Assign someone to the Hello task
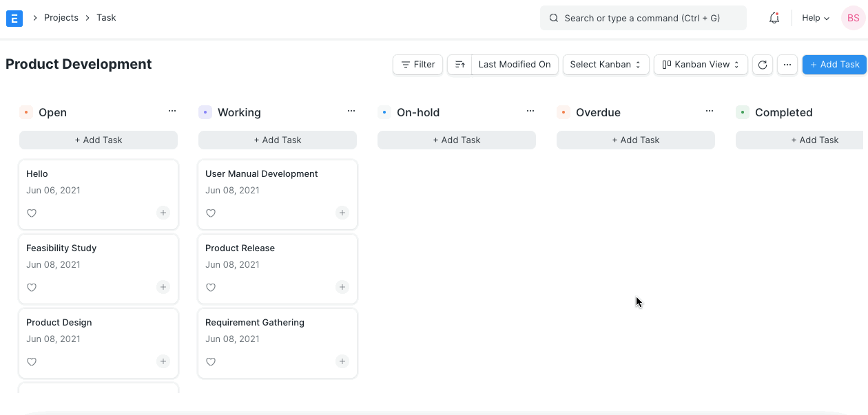The width and height of the screenshot is (868, 415). pyautogui.click(x=163, y=213)
